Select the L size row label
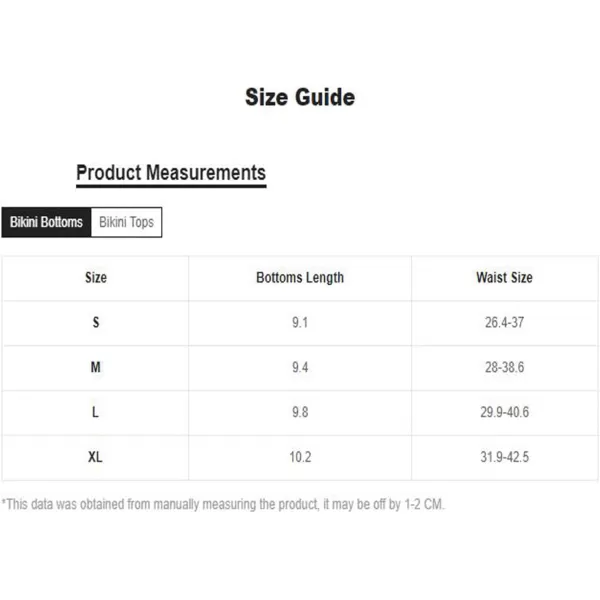Image resolution: width=600 pixels, height=600 pixels. (96, 412)
